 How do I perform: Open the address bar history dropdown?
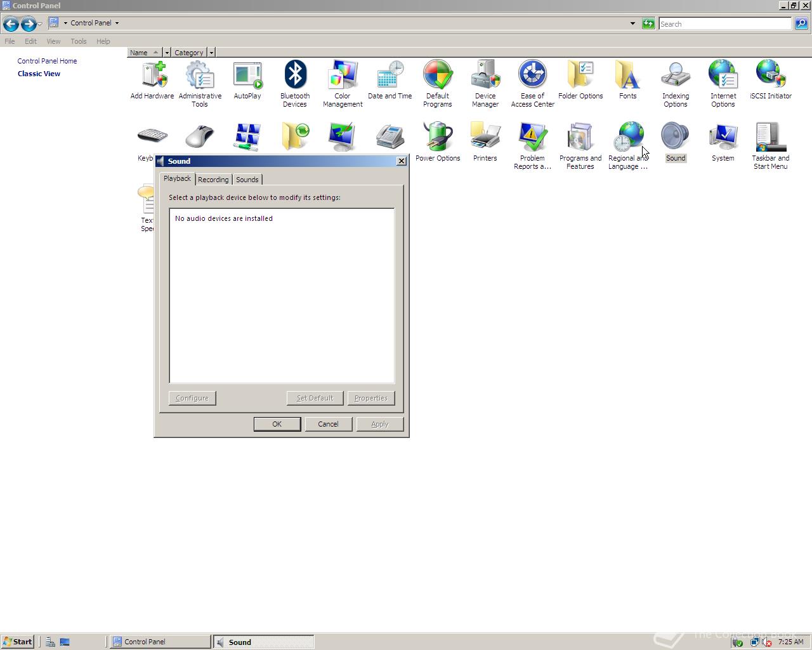pos(632,23)
